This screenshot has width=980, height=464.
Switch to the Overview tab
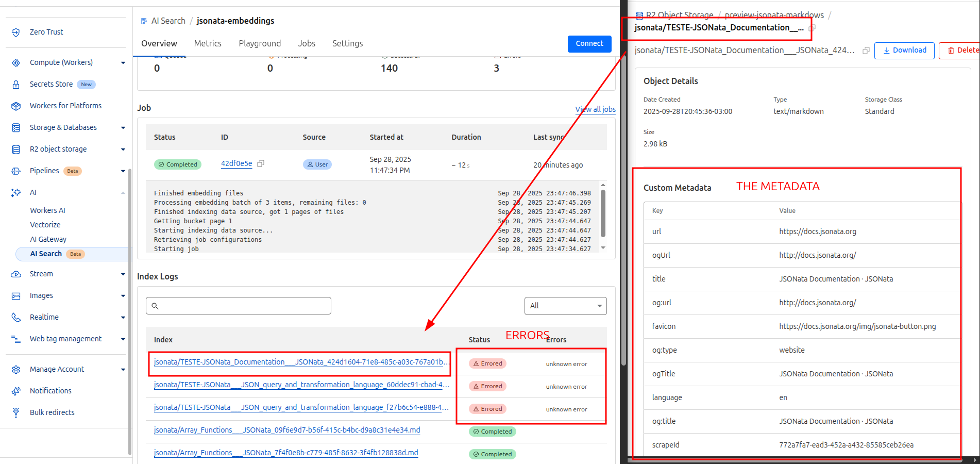pos(159,44)
